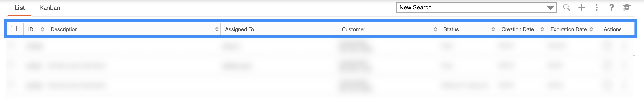Click the plus icon to add record
Image resolution: width=644 pixels, height=98 pixels.
[582, 7]
